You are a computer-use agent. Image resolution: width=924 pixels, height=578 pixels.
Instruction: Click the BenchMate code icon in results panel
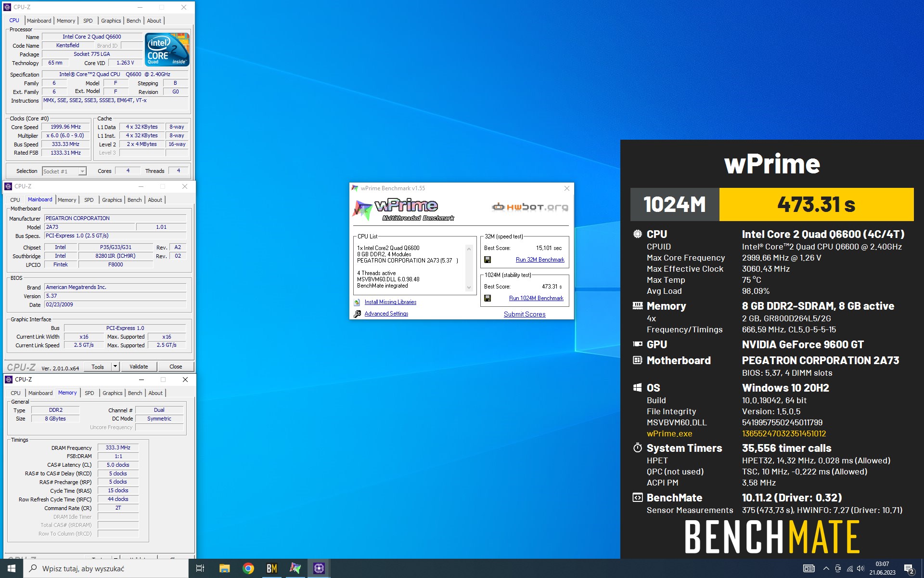(x=638, y=498)
